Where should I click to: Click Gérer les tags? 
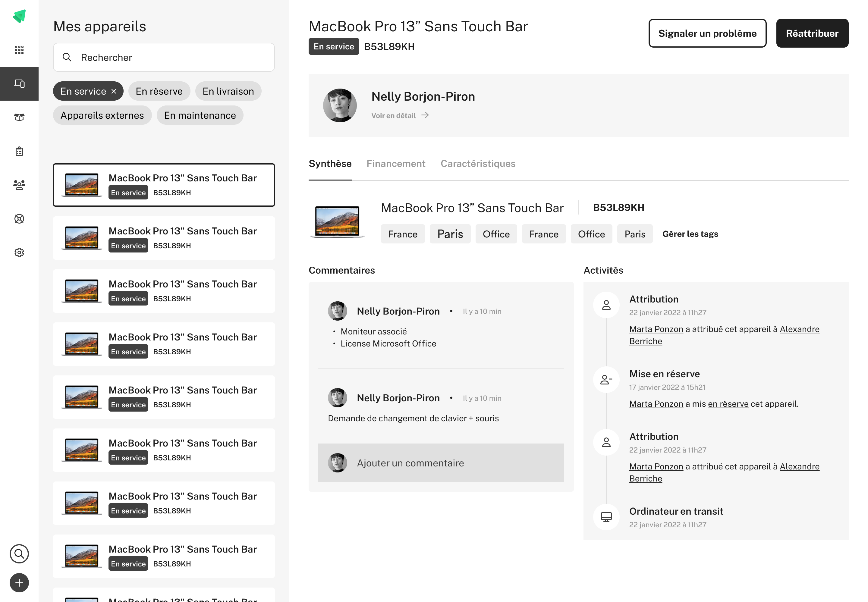690,234
